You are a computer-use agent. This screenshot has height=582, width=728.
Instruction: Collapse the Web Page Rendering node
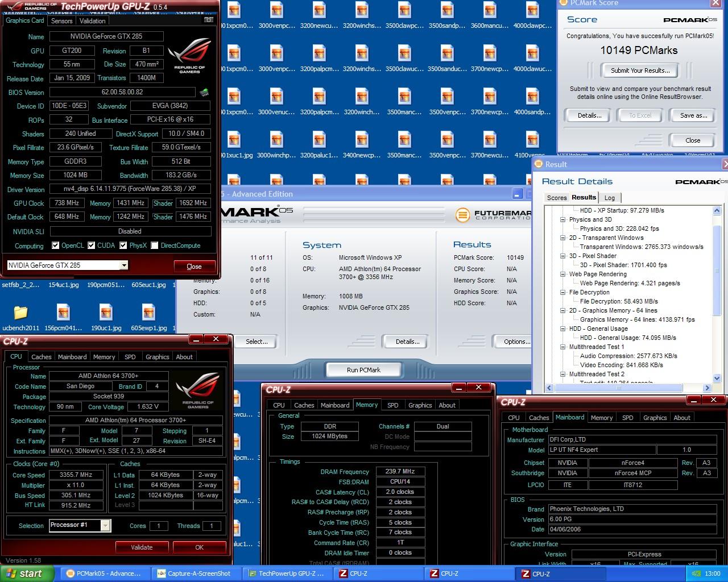563,274
